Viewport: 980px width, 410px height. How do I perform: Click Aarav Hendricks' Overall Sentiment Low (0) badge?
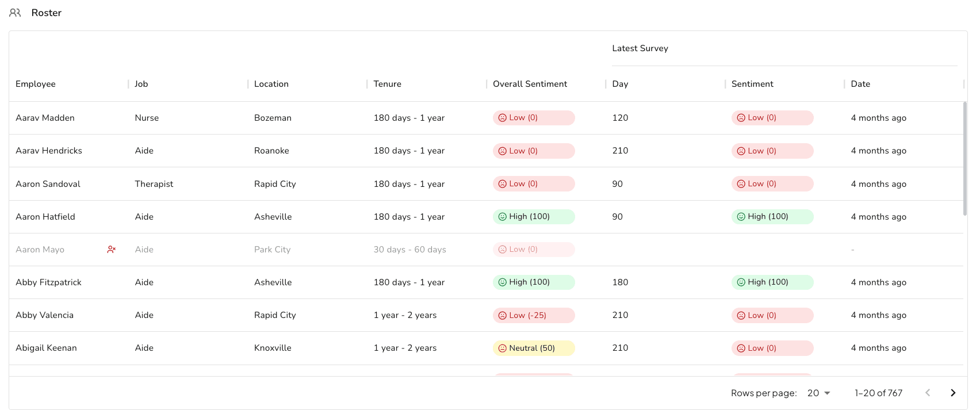coord(534,151)
